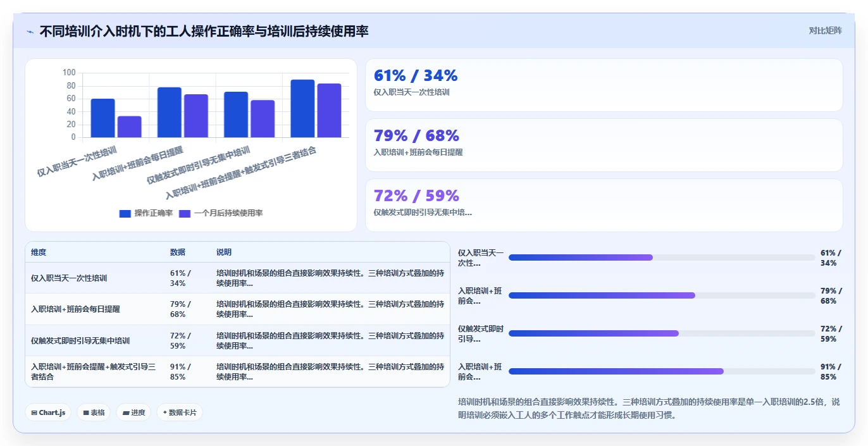Select the 数据卡片 tag

[x=180, y=412]
